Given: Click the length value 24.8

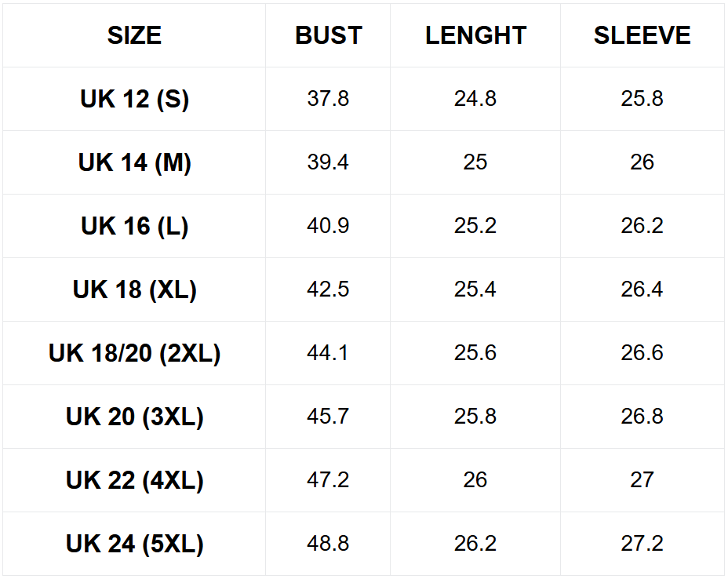Looking at the screenshot, I should (x=475, y=99).
